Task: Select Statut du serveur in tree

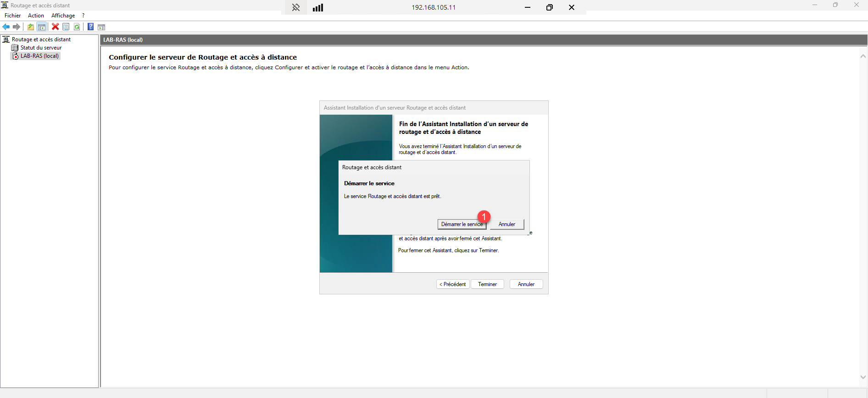Action: (41, 48)
